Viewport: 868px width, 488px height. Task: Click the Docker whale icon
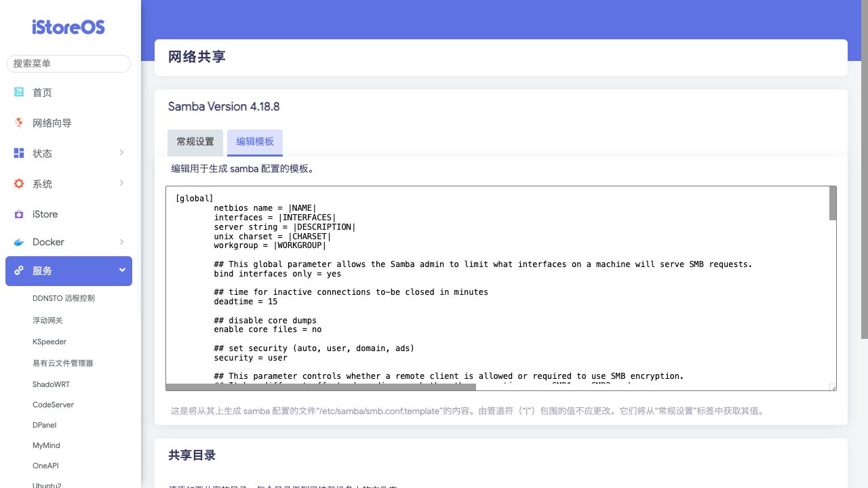pos(19,242)
